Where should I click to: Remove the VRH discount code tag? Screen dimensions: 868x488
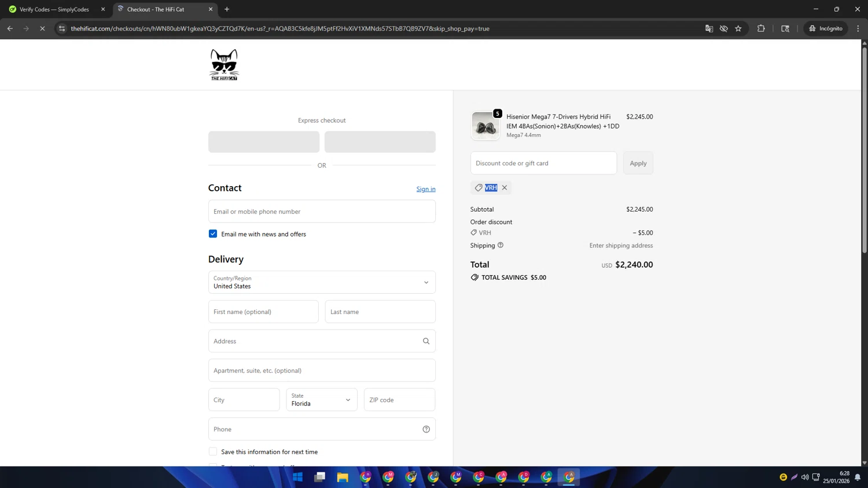click(x=505, y=187)
